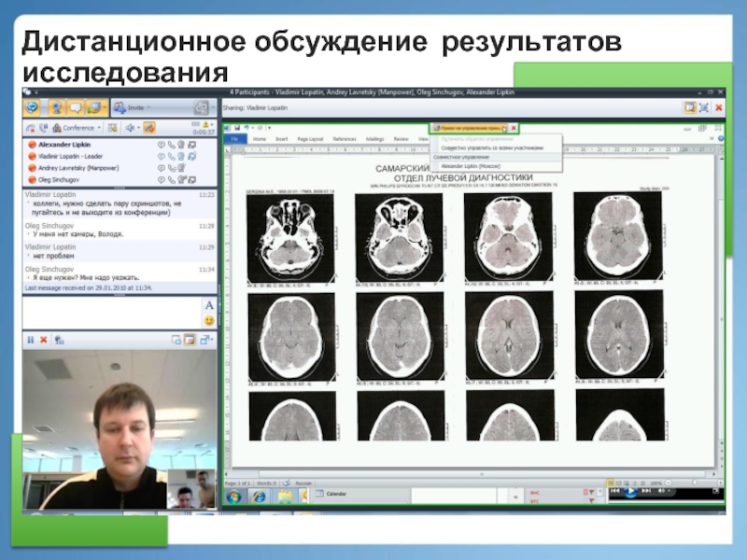The height and width of the screenshot is (560, 747).
Task: Open the warning triangle status dropdown
Action: click(x=206, y=125)
